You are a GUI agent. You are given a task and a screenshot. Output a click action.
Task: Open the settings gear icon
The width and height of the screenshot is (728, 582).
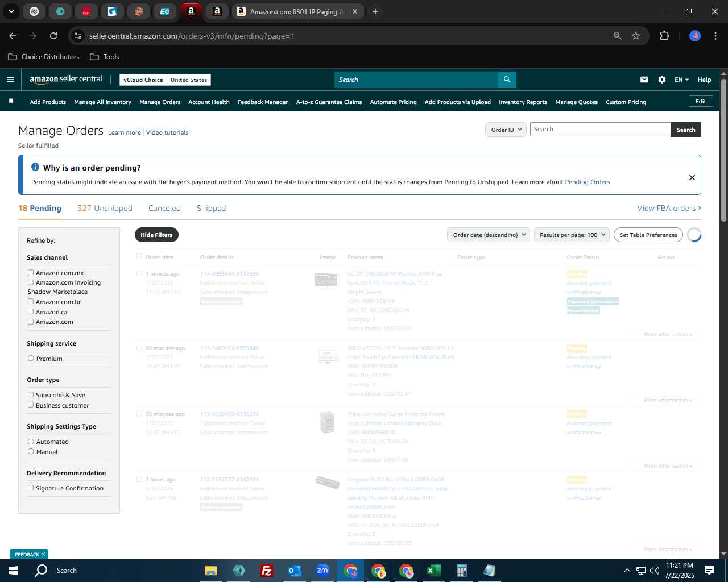(x=662, y=80)
